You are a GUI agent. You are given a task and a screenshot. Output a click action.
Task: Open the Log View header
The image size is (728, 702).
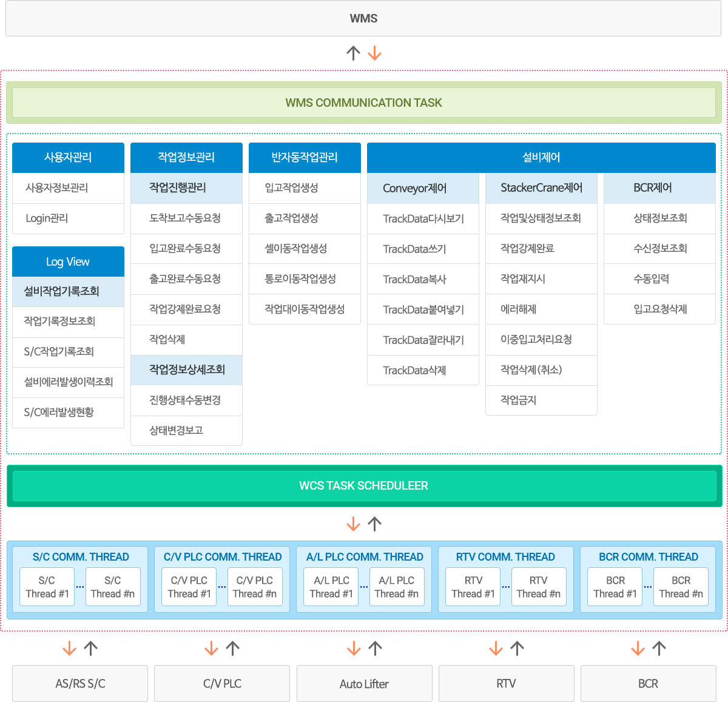[68, 262]
